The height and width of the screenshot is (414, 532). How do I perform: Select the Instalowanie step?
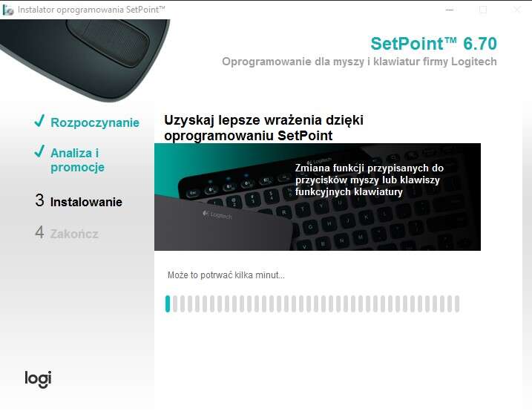click(x=86, y=202)
